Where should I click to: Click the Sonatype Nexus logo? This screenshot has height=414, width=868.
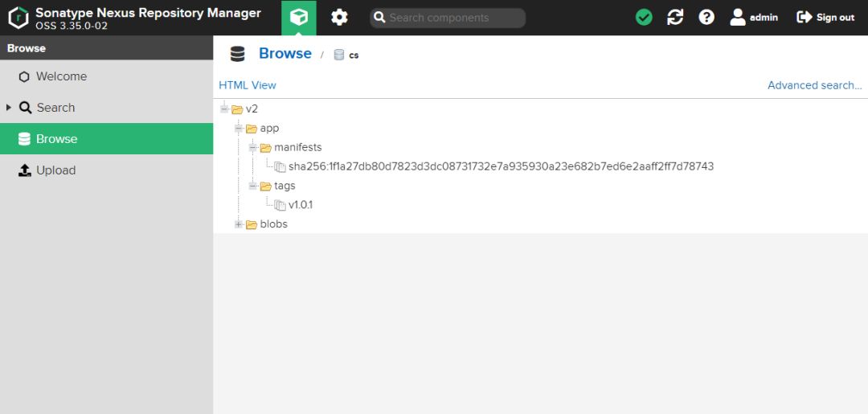18,18
